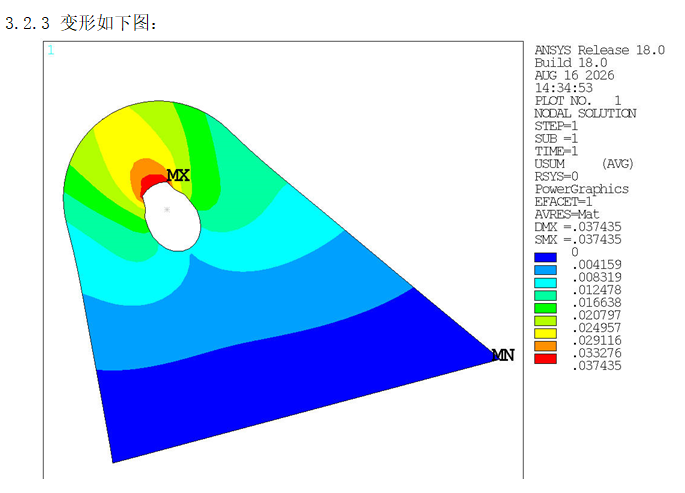Image resolution: width=685 pixels, height=493 pixels.
Task: Click the dark blue legend swatch for 0
Action: [x=545, y=257]
